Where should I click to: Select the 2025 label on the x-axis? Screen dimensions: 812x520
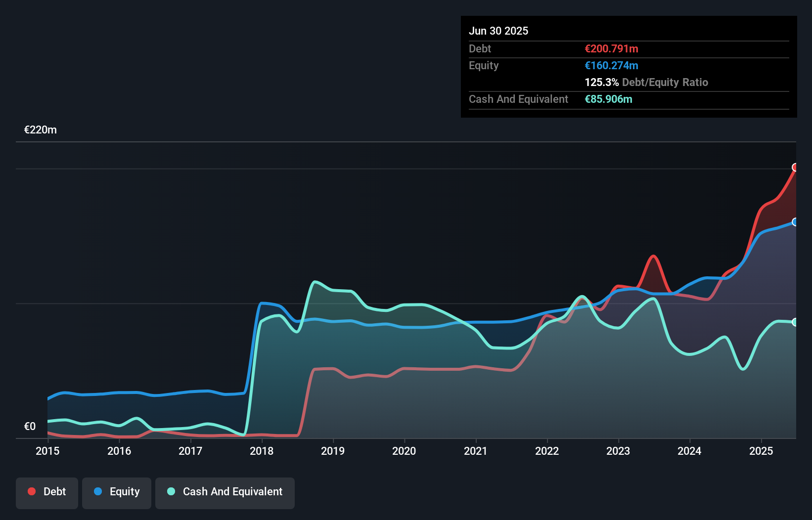(762, 451)
